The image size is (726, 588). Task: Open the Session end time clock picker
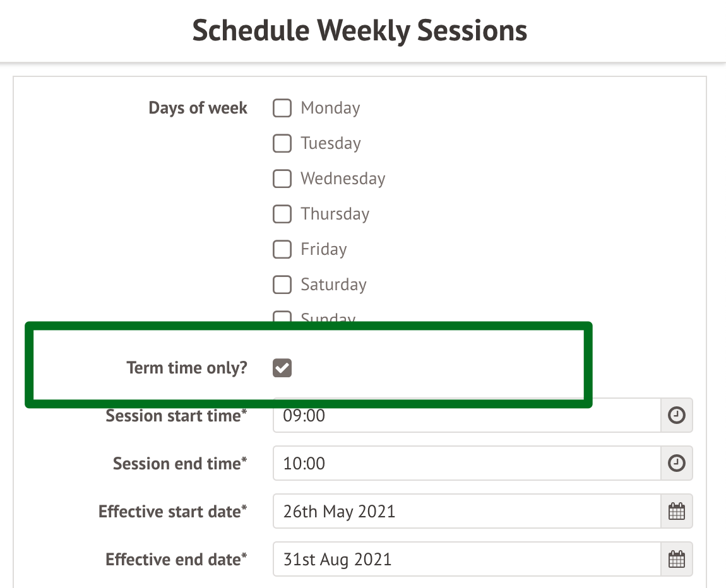[676, 464]
